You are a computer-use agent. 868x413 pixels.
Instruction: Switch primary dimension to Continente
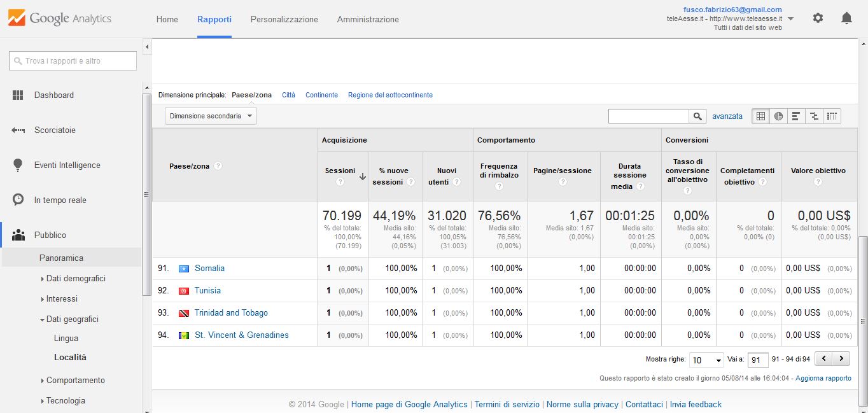click(322, 95)
